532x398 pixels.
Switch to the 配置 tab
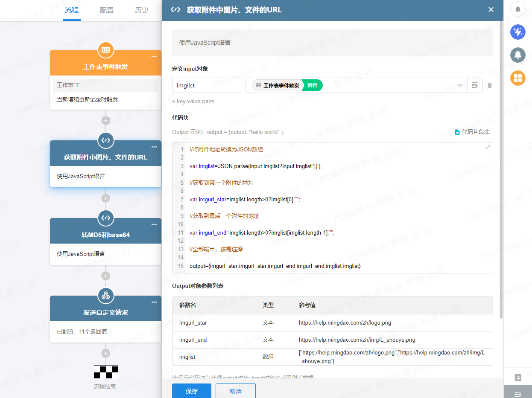point(107,10)
